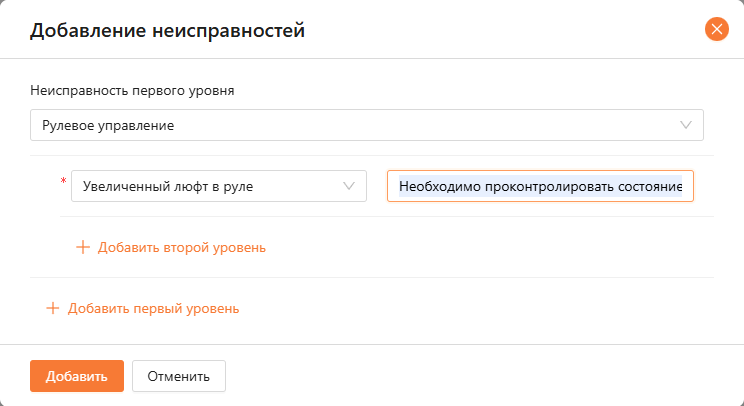
Task: Click the red asterisk required marker
Action: (64, 182)
